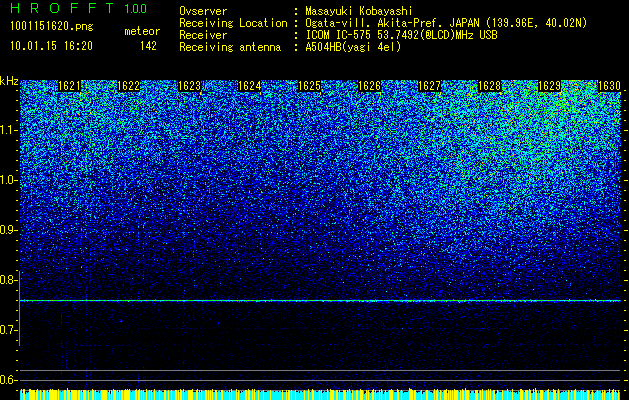Click the date stamp 10.01.15 16:20
This screenshot has width=629, height=400.
(51, 46)
